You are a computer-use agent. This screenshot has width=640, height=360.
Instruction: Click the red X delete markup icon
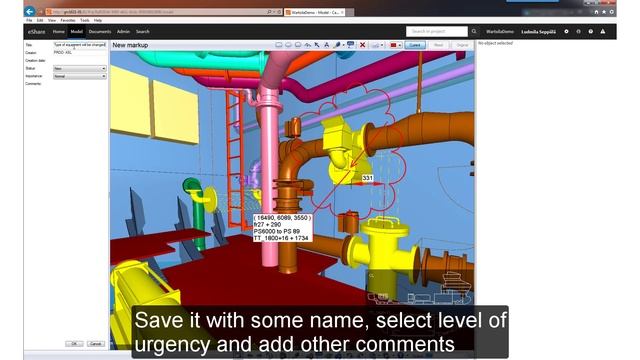click(362, 45)
